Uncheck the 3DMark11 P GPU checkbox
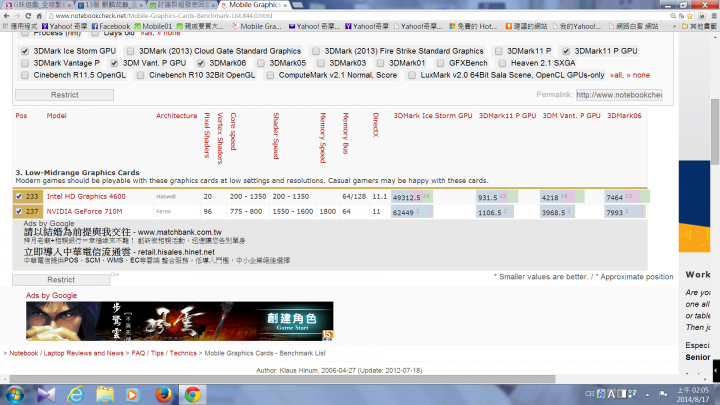This screenshot has width=720, height=405. pos(566,51)
